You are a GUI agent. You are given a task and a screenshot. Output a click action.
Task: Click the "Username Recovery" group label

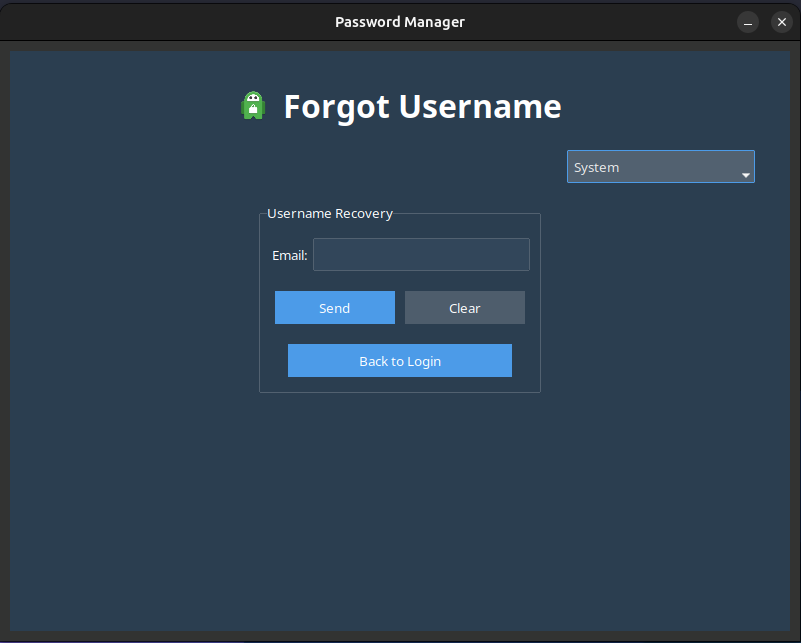click(x=330, y=213)
